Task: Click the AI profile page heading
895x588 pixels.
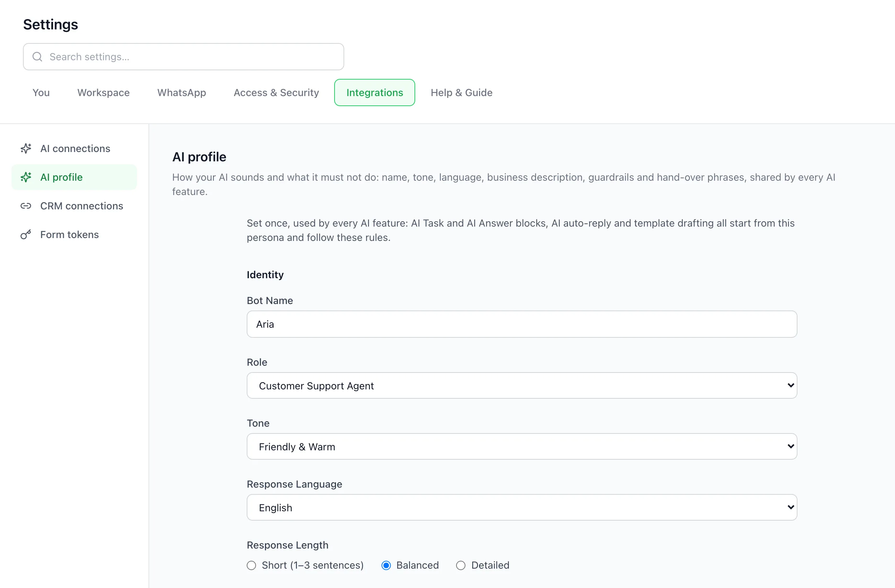Action: 199,157
